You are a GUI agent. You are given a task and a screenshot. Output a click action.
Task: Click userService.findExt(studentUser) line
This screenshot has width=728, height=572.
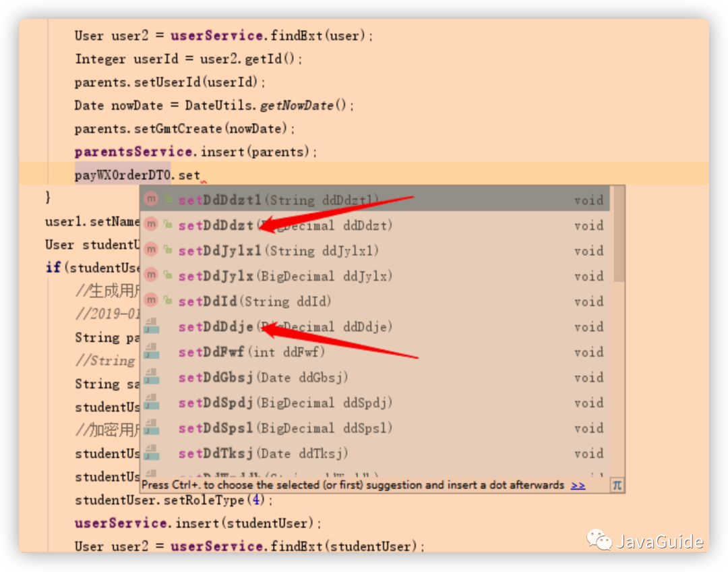click(x=250, y=546)
